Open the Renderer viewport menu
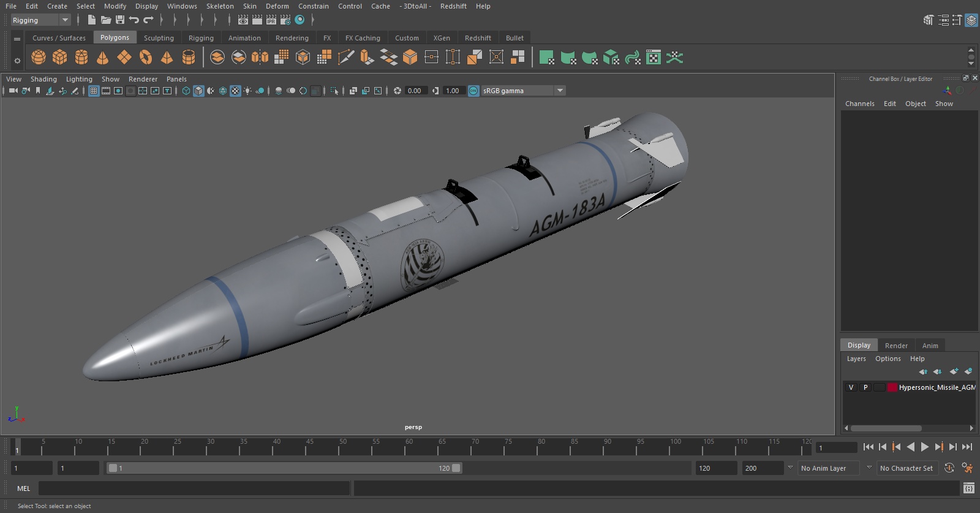Screen dimensions: 980x513 click(143, 79)
